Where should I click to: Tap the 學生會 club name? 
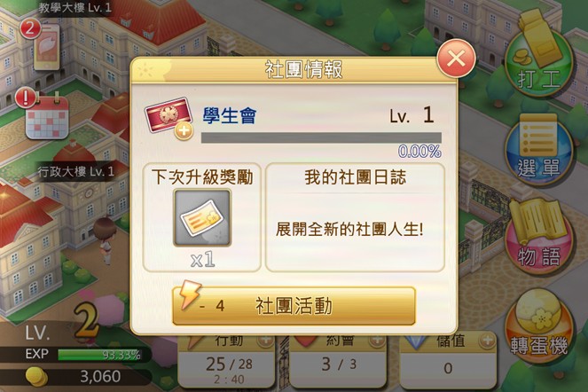tap(230, 115)
